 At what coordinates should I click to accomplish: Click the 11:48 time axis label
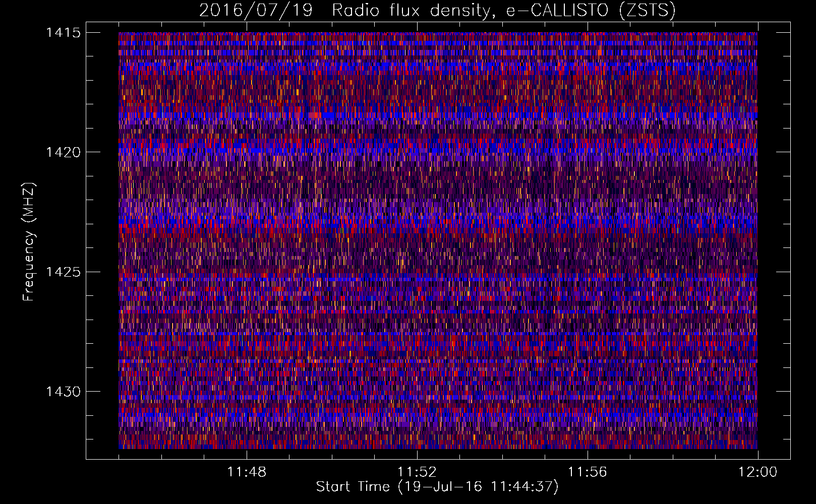(x=247, y=472)
